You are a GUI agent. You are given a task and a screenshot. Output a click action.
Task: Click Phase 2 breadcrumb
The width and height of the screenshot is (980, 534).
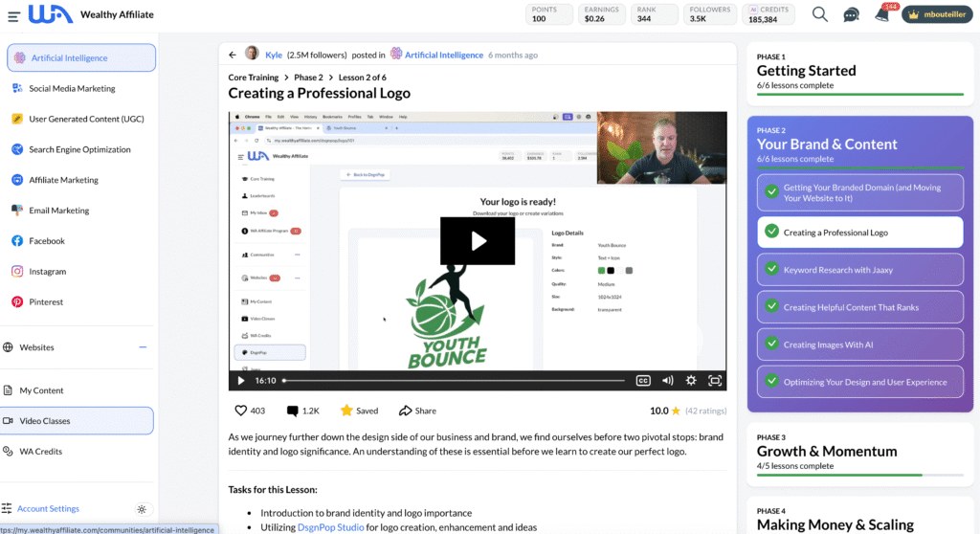tap(309, 78)
